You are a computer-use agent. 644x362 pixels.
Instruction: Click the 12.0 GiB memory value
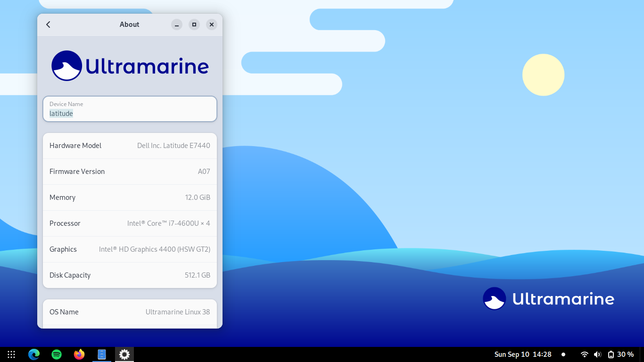(x=198, y=197)
